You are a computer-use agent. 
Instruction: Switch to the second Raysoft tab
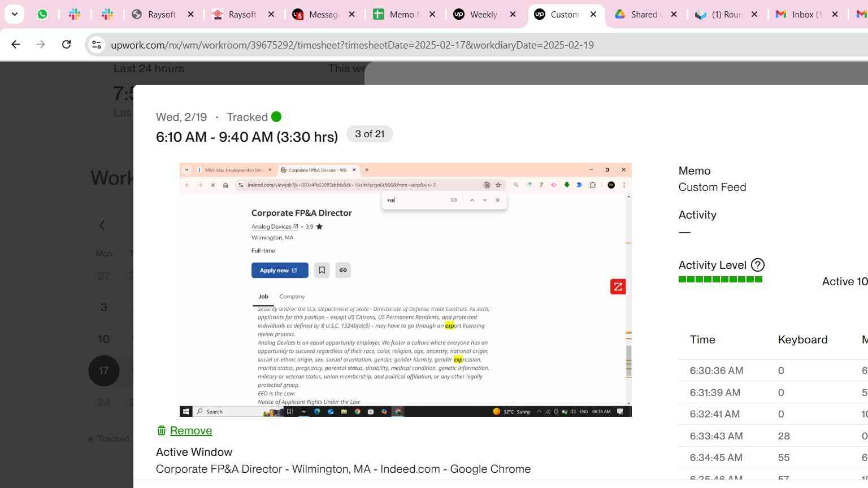tap(242, 14)
